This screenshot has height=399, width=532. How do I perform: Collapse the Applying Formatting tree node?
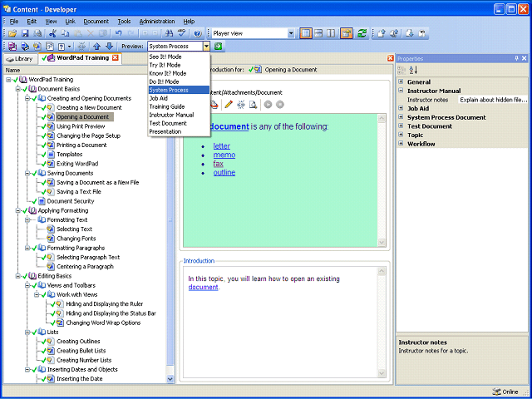coord(18,210)
